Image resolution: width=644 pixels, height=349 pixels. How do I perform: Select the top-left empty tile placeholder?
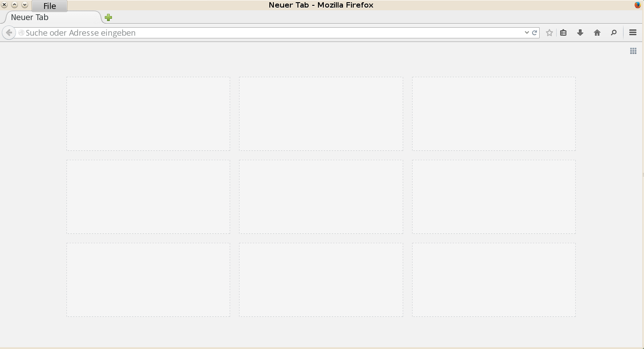click(148, 113)
